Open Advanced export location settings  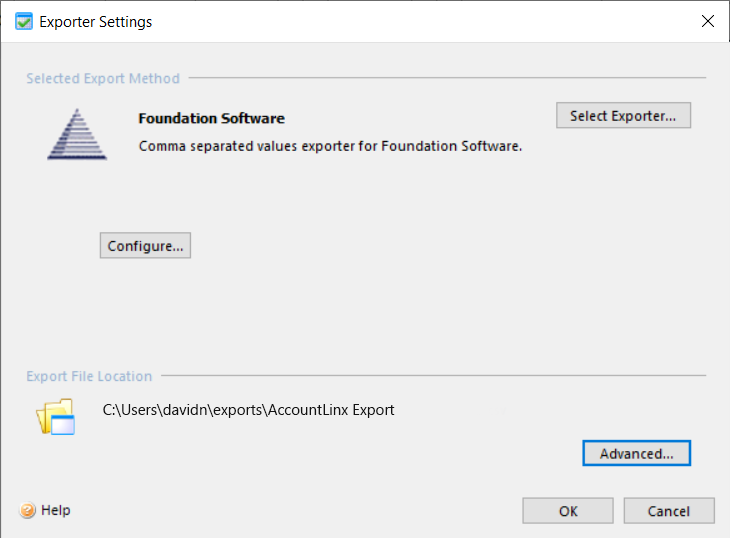[636, 453]
